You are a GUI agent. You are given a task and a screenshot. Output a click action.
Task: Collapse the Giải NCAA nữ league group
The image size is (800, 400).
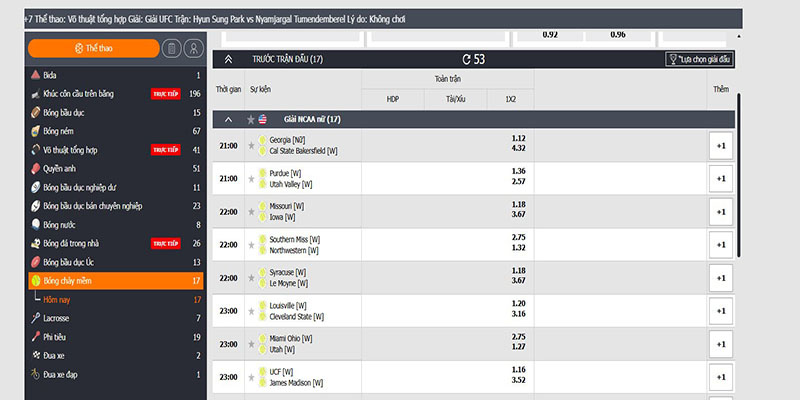[x=228, y=119]
